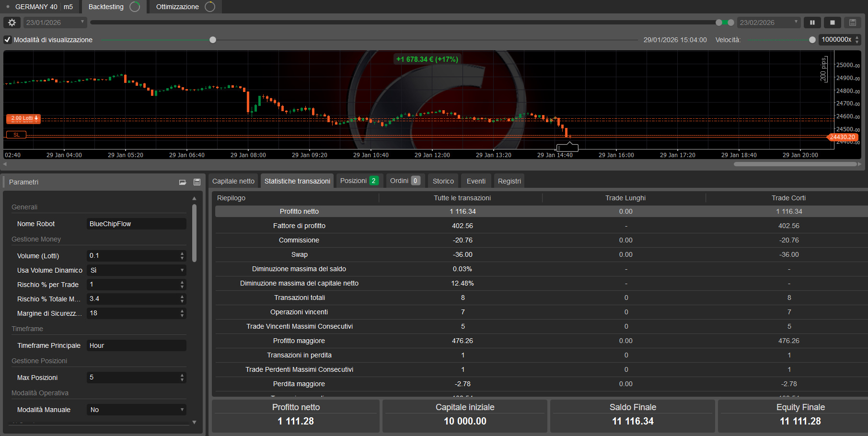Viewport: 868px width, 436px height.
Task: Uncheck Modalità di visualizzazione
Action: (x=7, y=40)
